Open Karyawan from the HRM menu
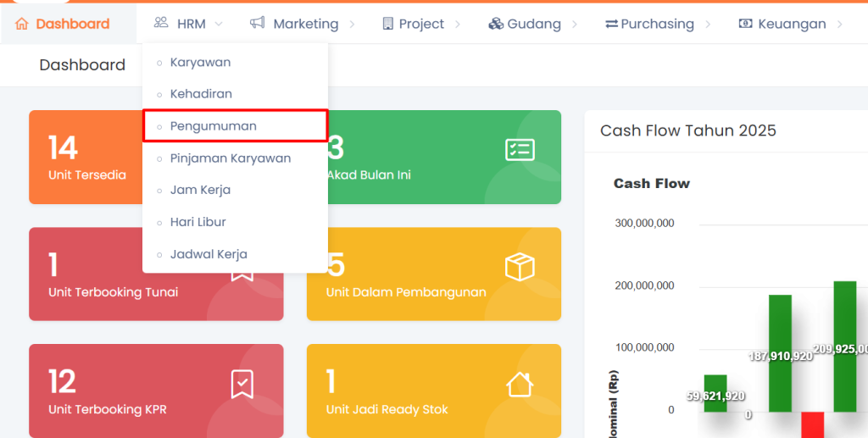The width and height of the screenshot is (868, 438). pyautogui.click(x=200, y=62)
